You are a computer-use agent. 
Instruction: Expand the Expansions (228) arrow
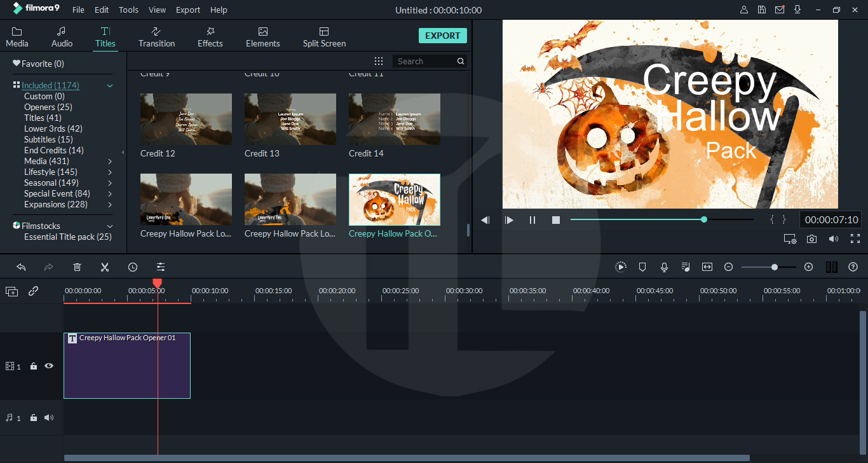pos(110,205)
